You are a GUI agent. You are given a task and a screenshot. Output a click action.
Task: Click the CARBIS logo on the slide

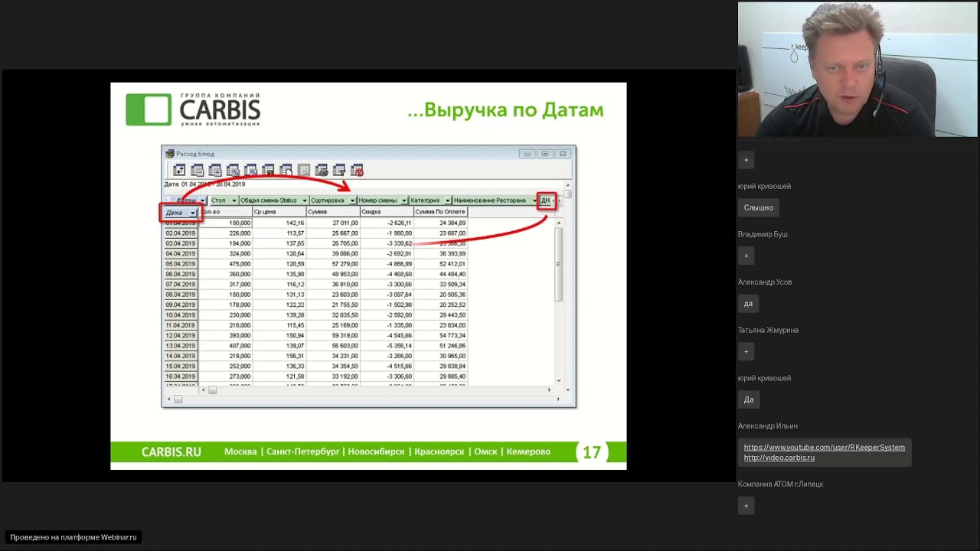coord(193,109)
